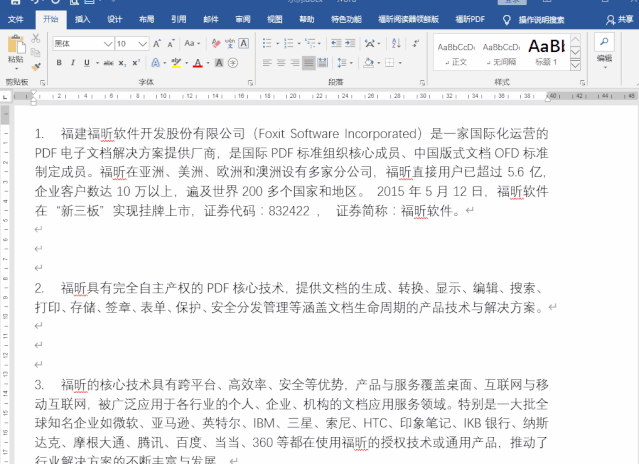Viewport: 639px width, 464px height.
Task: Click the enclosed character (字) icon
Action: click(233, 63)
